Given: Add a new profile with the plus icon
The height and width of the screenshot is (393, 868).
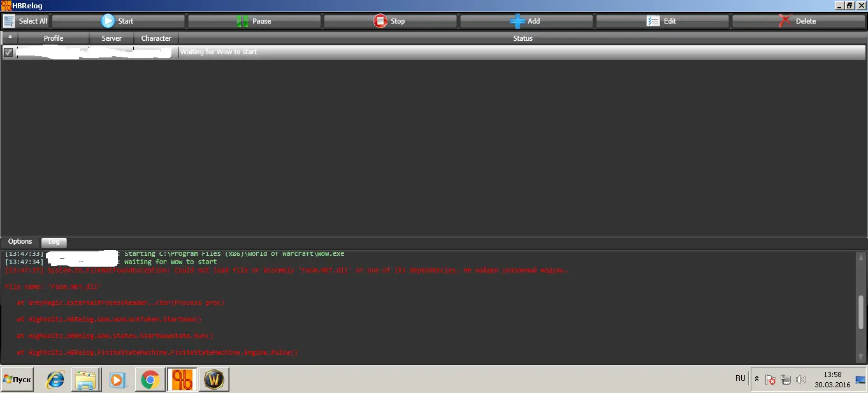Looking at the screenshot, I should point(526,21).
